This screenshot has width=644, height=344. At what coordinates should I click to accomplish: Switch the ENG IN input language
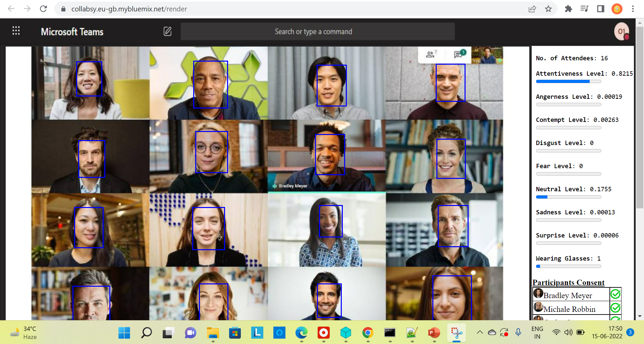[537, 333]
